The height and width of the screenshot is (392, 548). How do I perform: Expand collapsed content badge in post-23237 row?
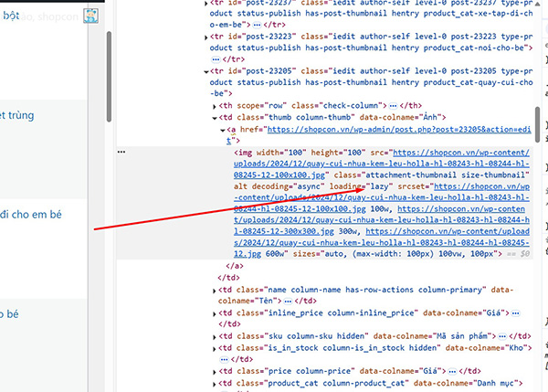coord(257,25)
